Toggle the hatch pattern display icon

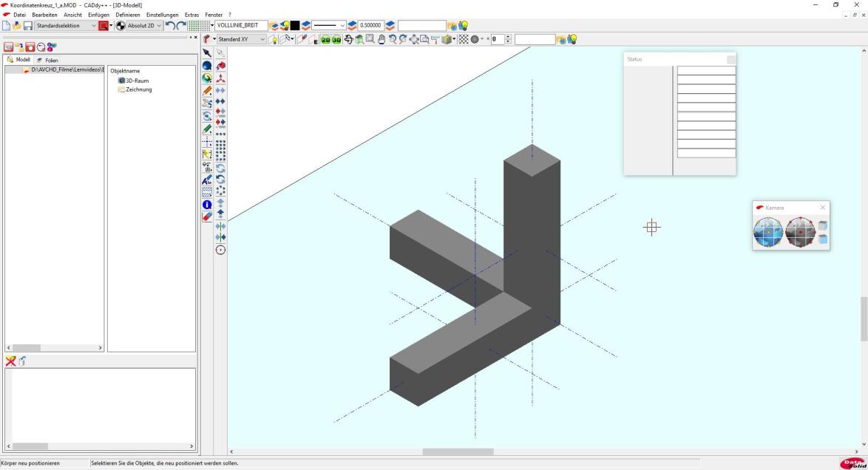tap(463, 39)
